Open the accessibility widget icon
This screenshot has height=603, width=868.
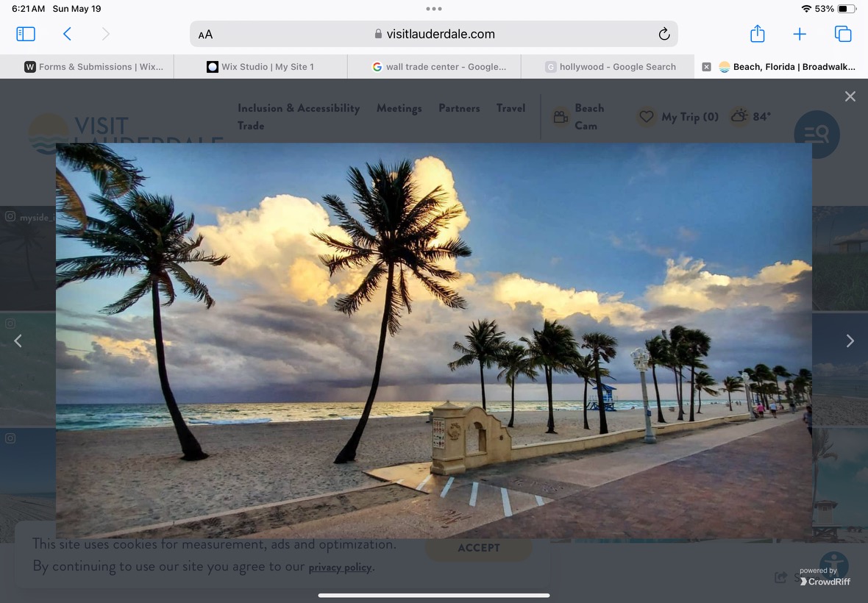[833, 565]
